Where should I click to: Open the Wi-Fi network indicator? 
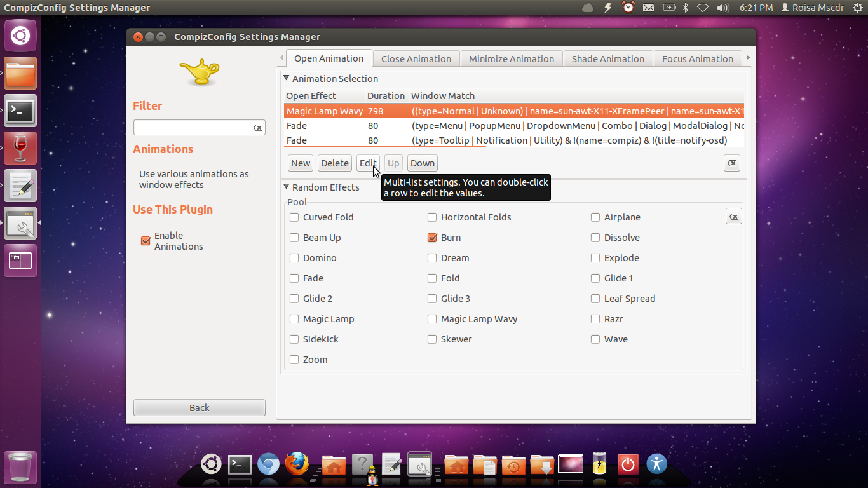tap(703, 8)
